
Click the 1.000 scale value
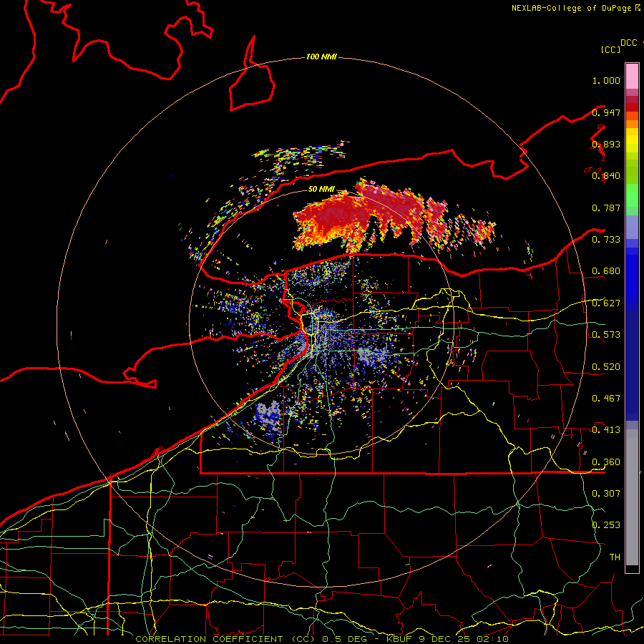(606, 80)
